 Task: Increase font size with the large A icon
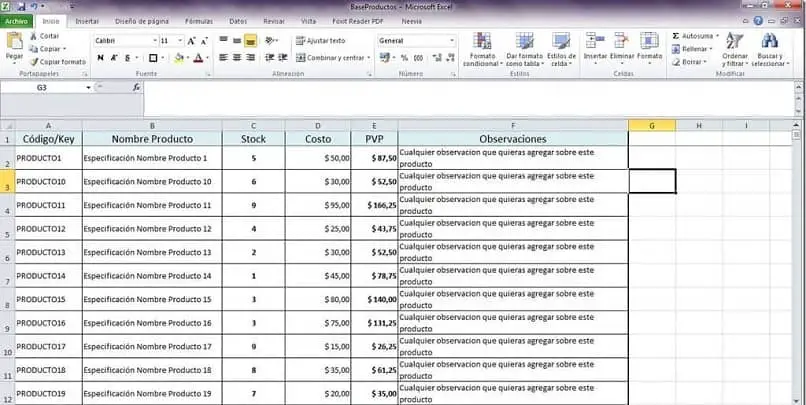click(x=191, y=41)
